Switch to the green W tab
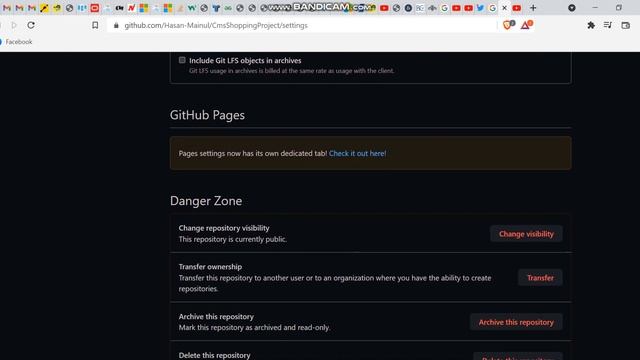 point(191,8)
